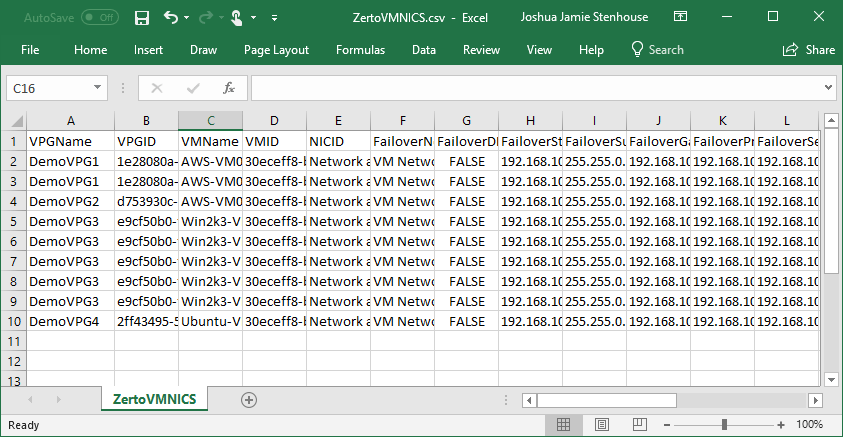Screen dimensions: 843x437
Task: Open the Data ribbon tab
Action: click(x=424, y=50)
